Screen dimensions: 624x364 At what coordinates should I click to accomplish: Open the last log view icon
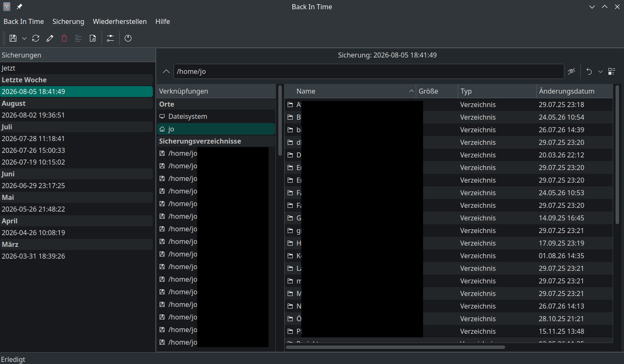(x=93, y=38)
